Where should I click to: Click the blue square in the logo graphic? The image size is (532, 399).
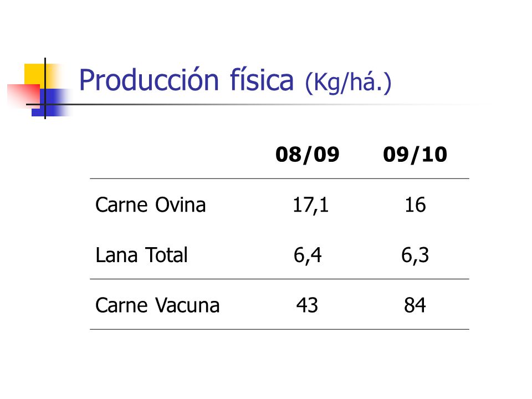tap(51, 103)
